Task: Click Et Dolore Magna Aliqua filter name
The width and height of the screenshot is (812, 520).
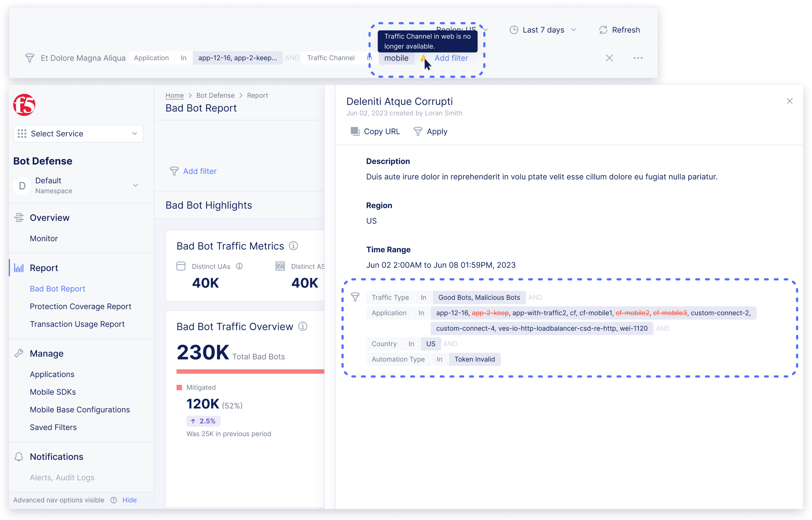Action: pyautogui.click(x=83, y=58)
